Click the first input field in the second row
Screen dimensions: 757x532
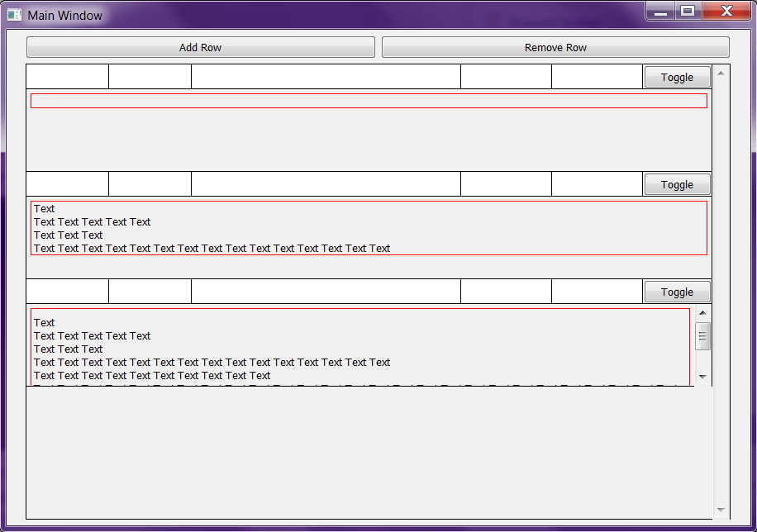(x=67, y=183)
